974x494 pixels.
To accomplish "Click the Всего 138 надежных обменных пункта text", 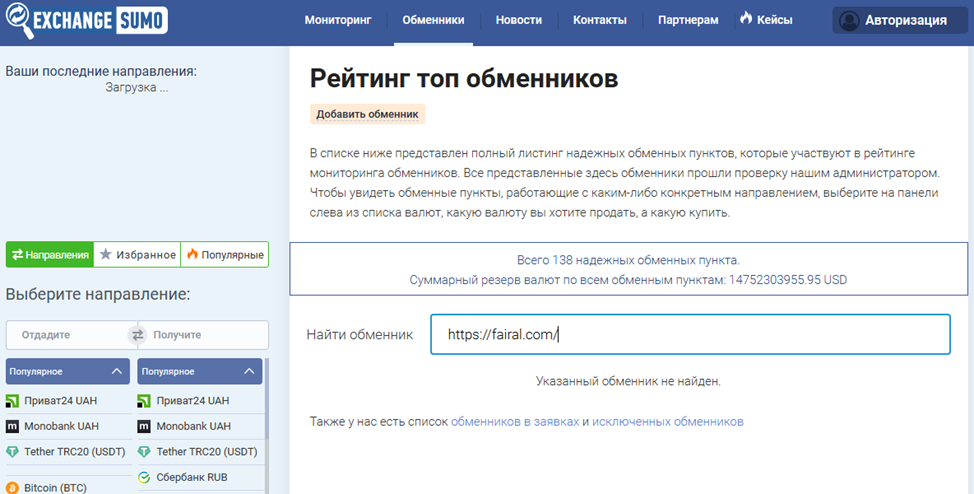I will tap(628, 260).
